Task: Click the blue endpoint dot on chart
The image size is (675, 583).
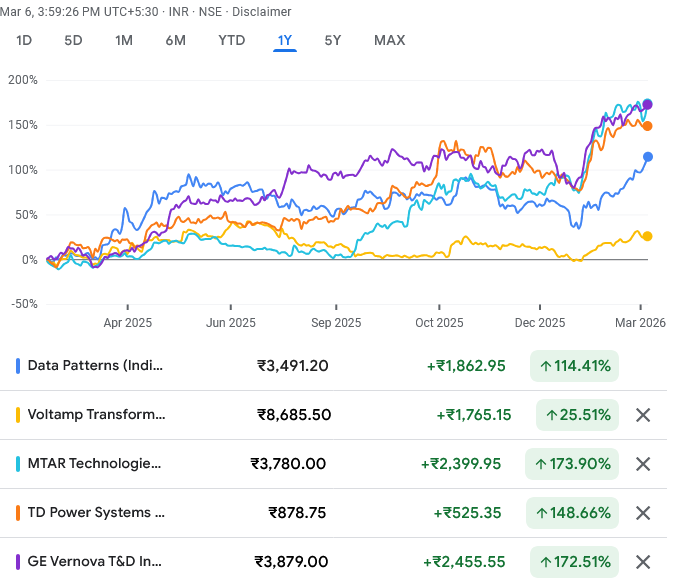Action: click(x=647, y=157)
